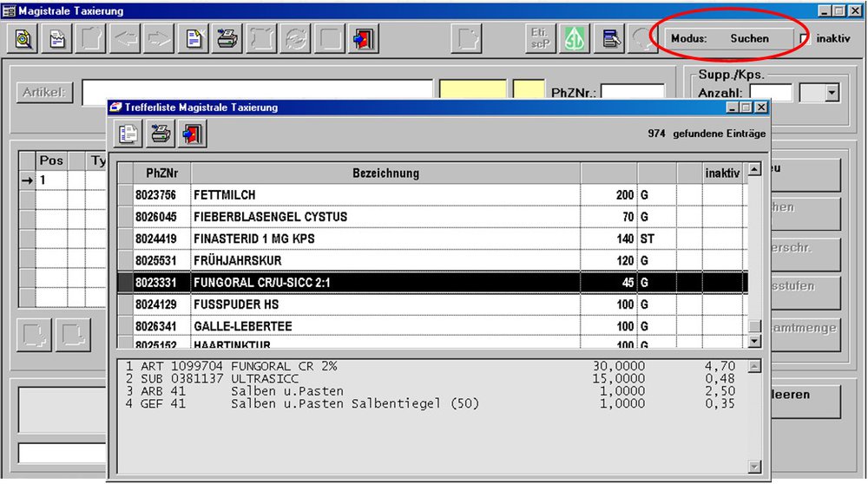Open the dropdown next to Anzahl field
This screenshot has width=868, height=484.
point(832,93)
